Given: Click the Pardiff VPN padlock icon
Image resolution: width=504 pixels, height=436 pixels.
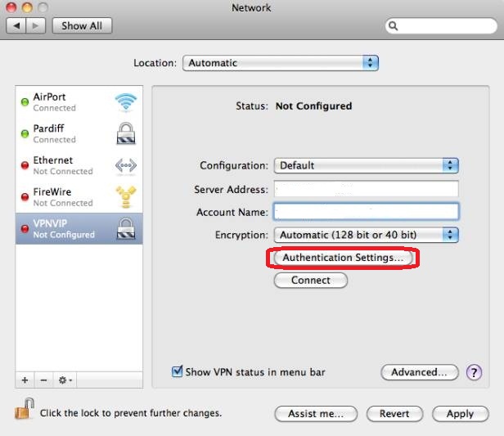Looking at the screenshot, I should click(x=125, y=133).
